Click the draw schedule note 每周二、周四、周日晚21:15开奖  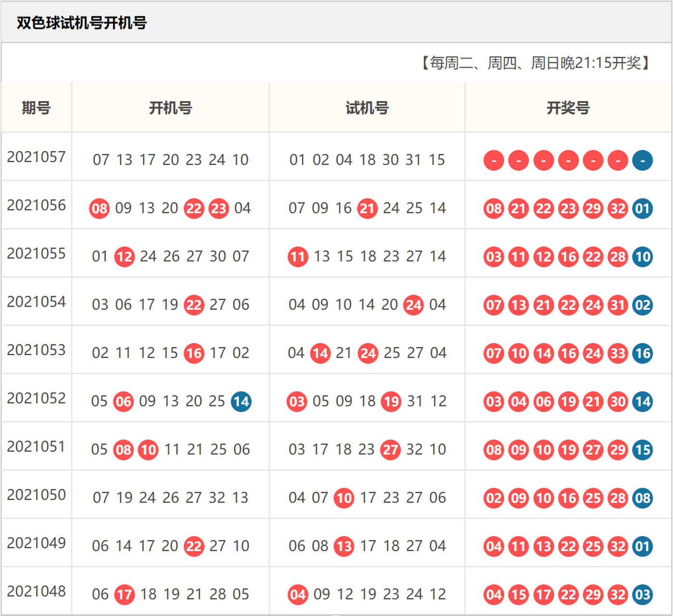[535, 63]
